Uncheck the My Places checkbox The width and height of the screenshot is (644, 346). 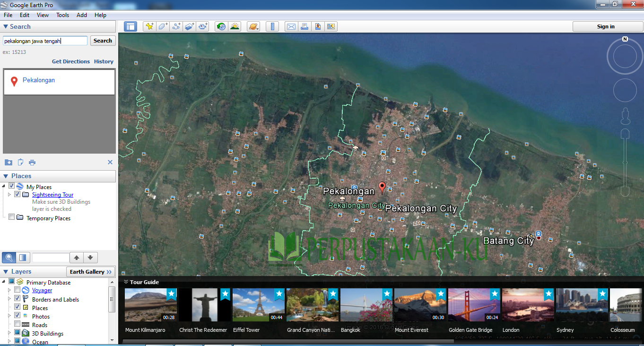[12, 186]
